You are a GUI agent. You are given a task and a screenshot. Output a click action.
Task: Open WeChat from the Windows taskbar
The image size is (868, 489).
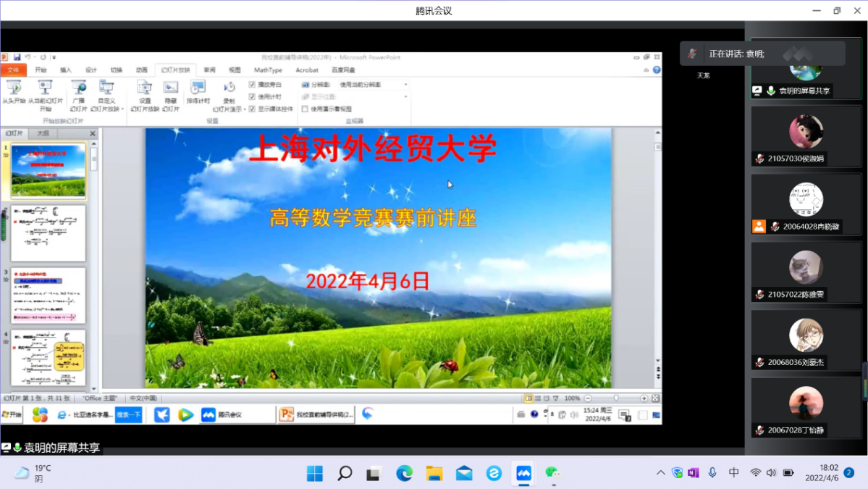(553, 473)
